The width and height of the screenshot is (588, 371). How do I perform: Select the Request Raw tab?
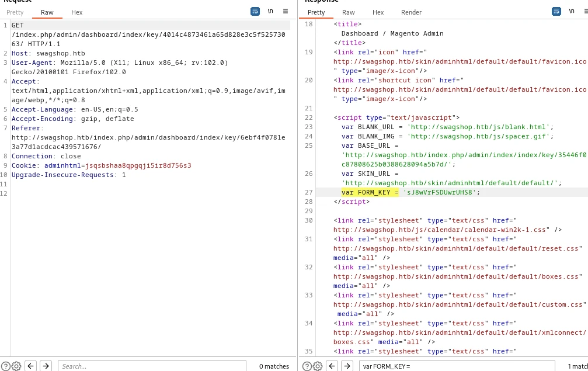47,12
